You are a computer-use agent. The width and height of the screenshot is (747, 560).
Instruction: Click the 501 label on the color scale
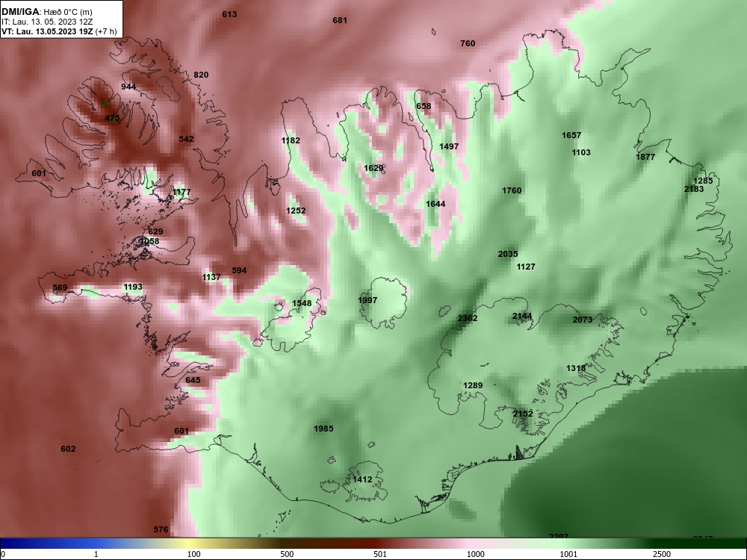(x=380, y=555)
